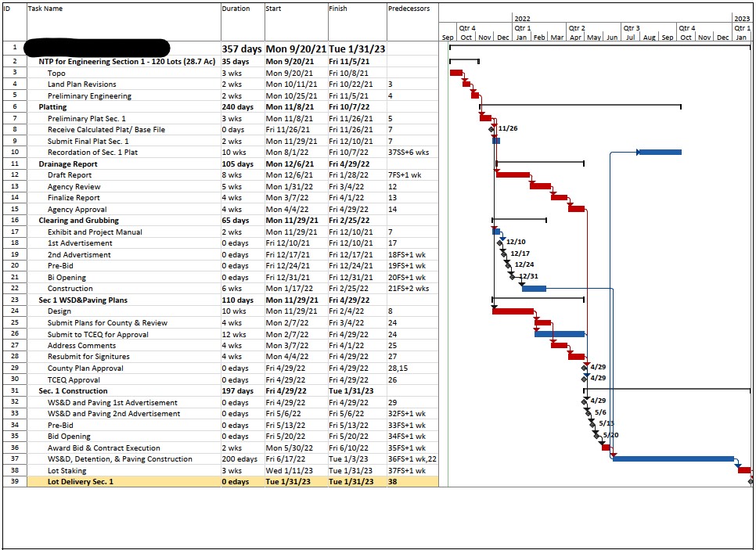756x550 pixels.
Task: Select the Predecessors column header
Action: pos(408,9)
